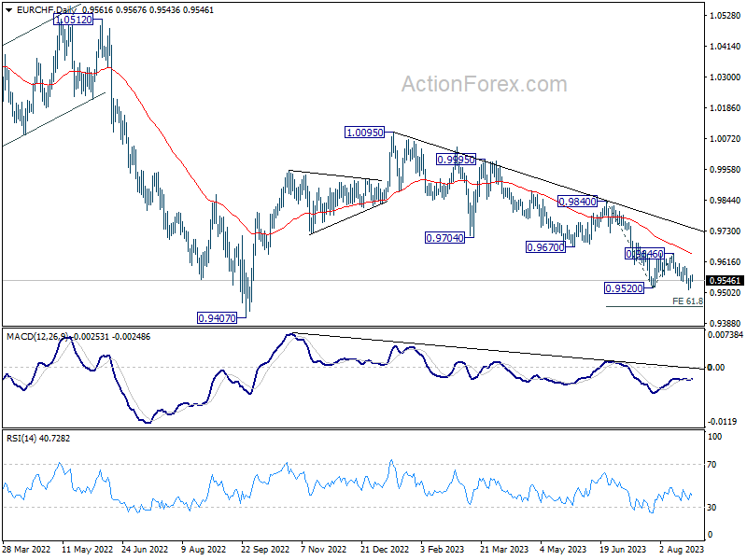
Task: Click the 0.93880 price axis value
Action: pyautogui.click(x=725, y=323)
